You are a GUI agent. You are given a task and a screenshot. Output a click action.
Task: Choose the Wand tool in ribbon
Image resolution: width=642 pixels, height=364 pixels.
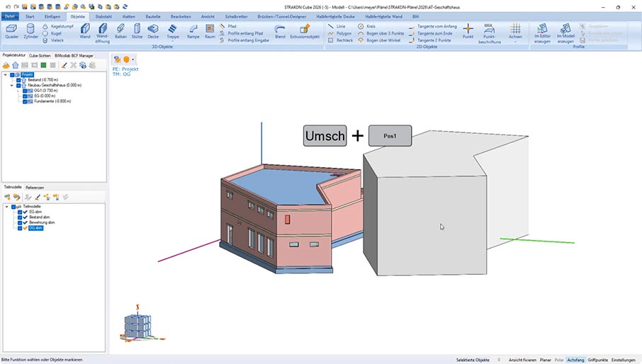point(85,30)
